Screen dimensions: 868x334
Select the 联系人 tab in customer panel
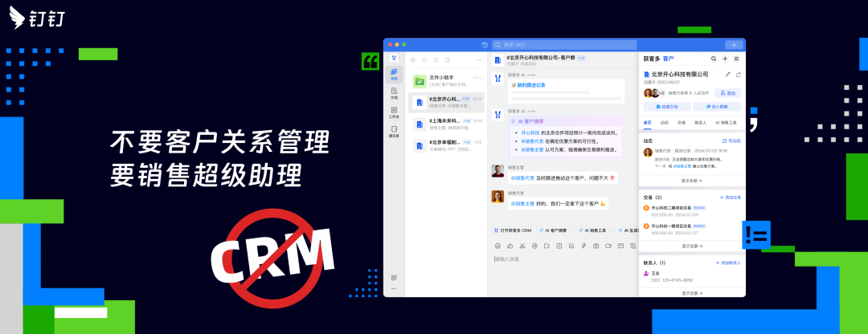pos(701,123)
